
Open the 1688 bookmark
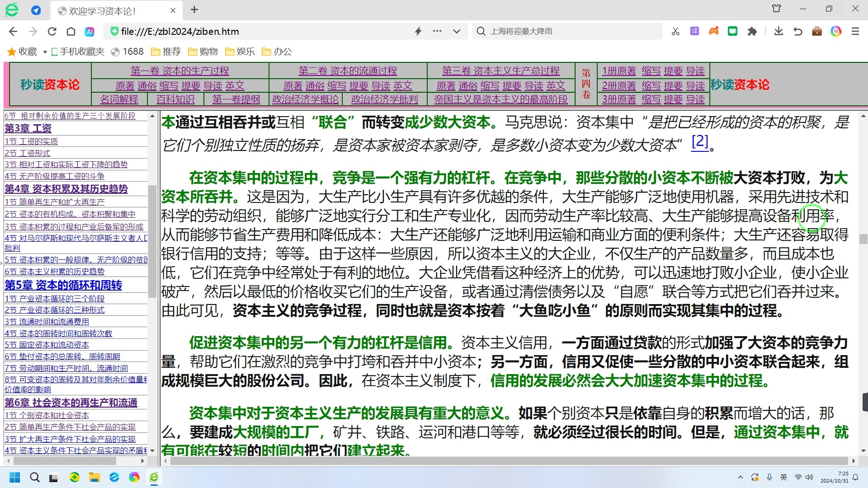127,52
